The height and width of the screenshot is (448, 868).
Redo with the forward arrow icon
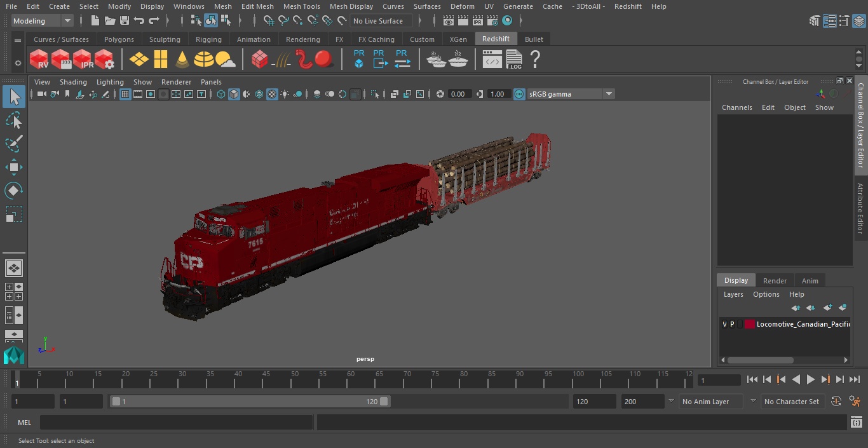point(154,21)
